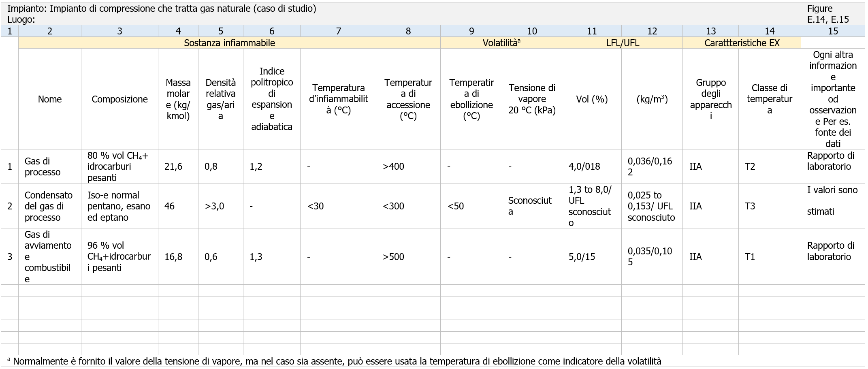Select the 'Volatilità' group header
The width and height of the screenshot is (868, 369).
pyautogui.click(x=501, y=43)
